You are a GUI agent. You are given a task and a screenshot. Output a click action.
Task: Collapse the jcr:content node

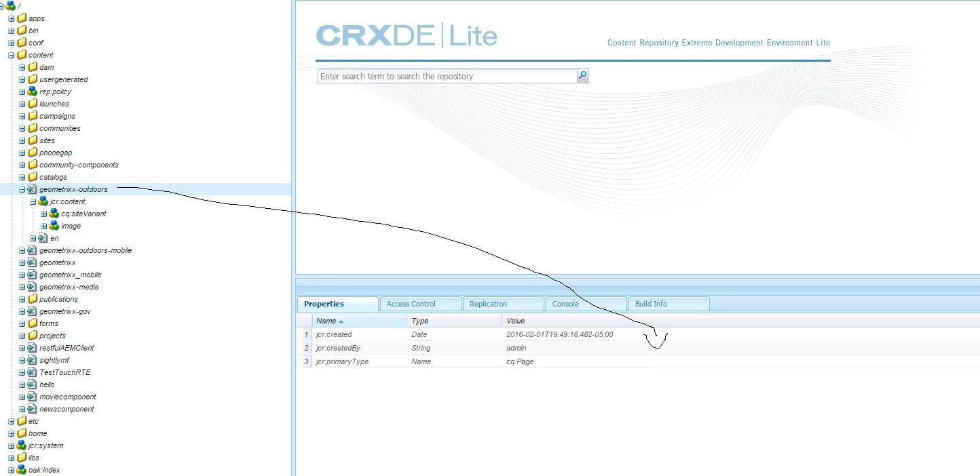(x=33, y=201)
